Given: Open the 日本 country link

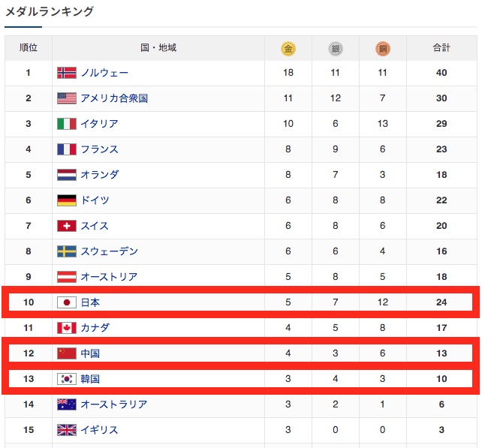Looking at the screenshot, I should coord(90,302).
